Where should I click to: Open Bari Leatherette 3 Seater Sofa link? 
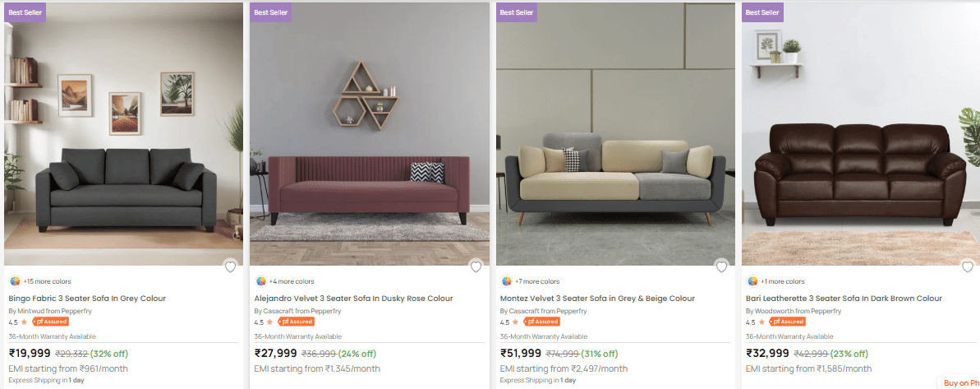(x=844, y=299)
